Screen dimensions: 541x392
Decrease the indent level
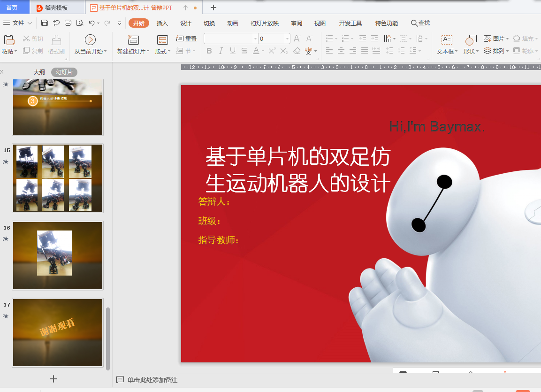[x=363, y=38]
